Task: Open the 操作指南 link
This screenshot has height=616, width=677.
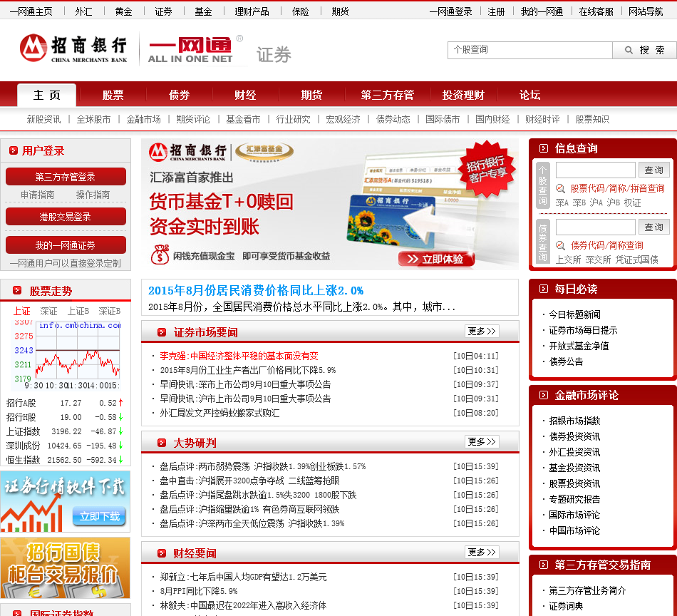Action: pos(93,195)
